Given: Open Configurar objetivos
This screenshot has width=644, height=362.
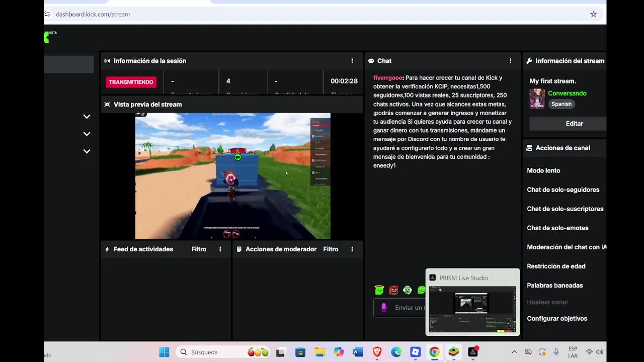Looking at the screenshot, I should (x=557, y=318).
